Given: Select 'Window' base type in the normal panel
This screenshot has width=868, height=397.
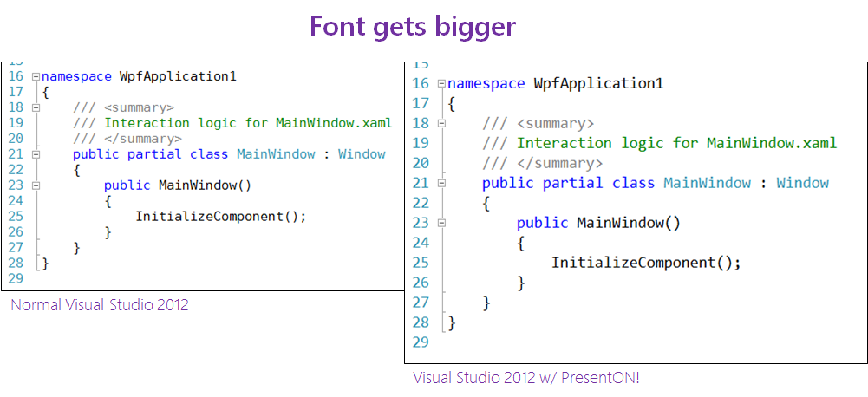Looking at the screenshot, I should point(362,154).
